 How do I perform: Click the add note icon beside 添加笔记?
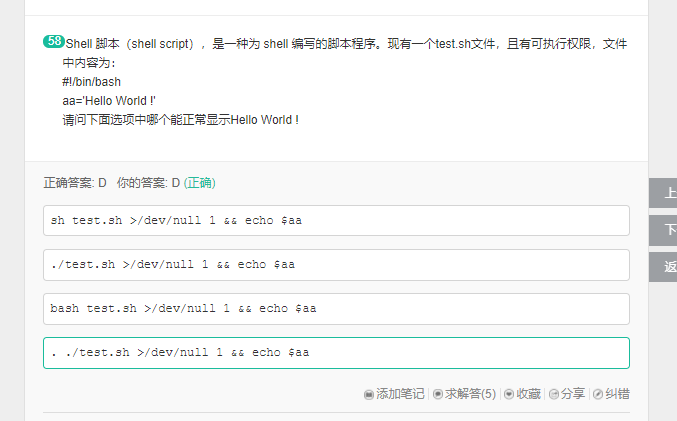pos(369,394)
